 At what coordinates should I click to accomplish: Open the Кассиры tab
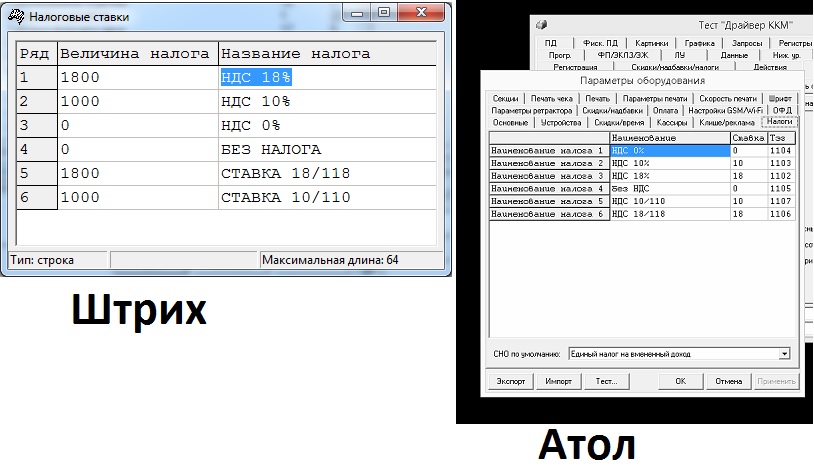(672, 123)
